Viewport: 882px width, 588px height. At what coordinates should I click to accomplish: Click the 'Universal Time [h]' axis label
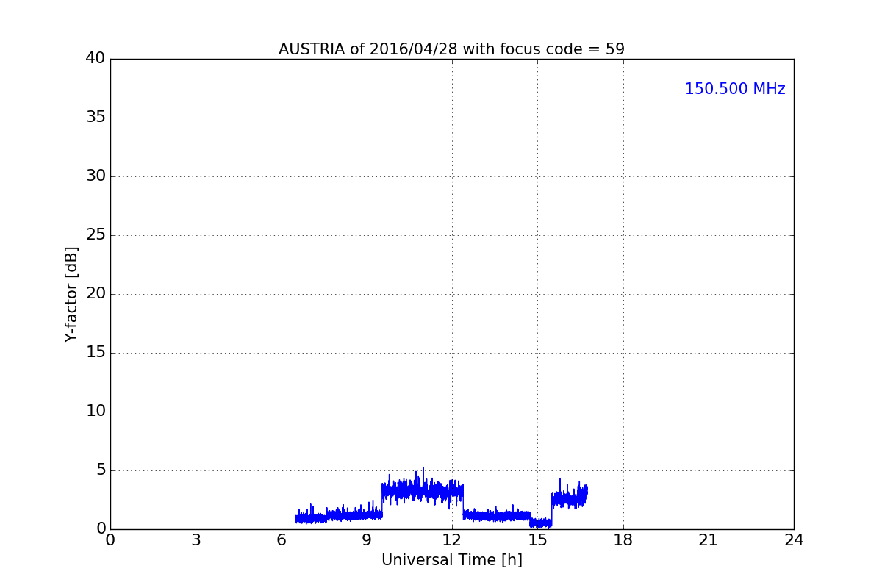451,560
